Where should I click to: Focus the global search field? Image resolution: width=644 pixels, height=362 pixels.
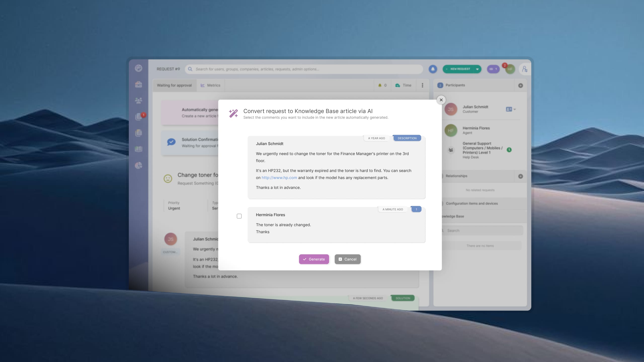pos(304,69)
